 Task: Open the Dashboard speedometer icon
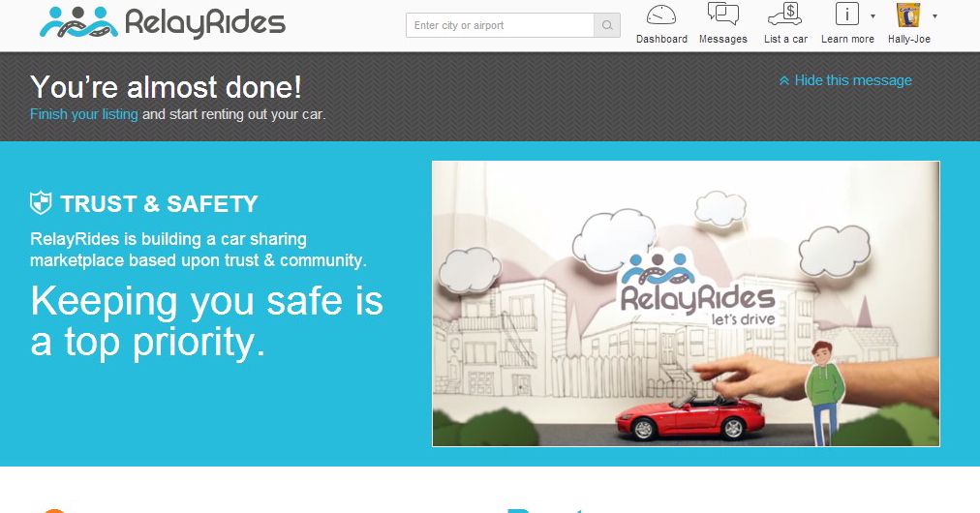pos(661,15)
